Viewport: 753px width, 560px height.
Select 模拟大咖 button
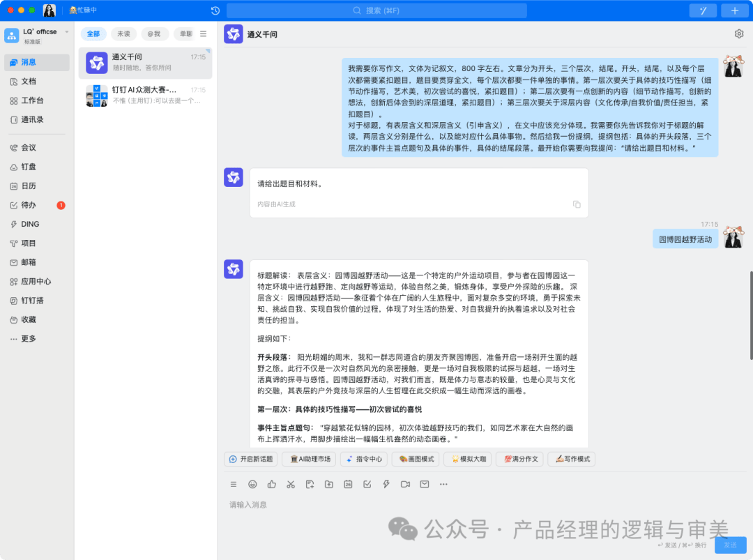(469, 459)
